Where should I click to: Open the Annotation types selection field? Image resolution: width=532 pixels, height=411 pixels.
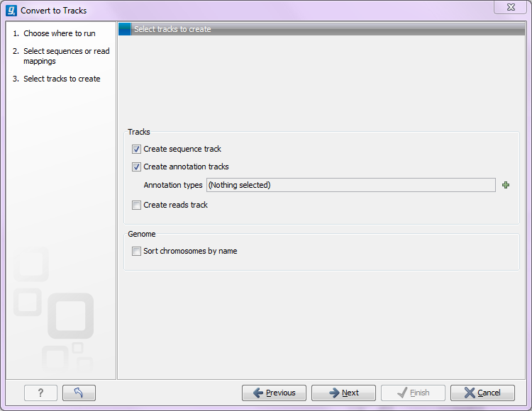(x=350, y=185)
